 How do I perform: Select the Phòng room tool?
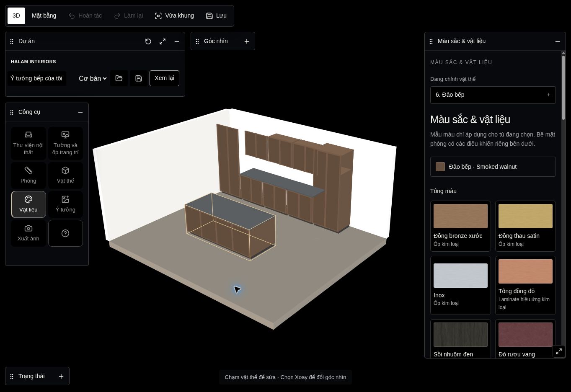pos(28,175)
